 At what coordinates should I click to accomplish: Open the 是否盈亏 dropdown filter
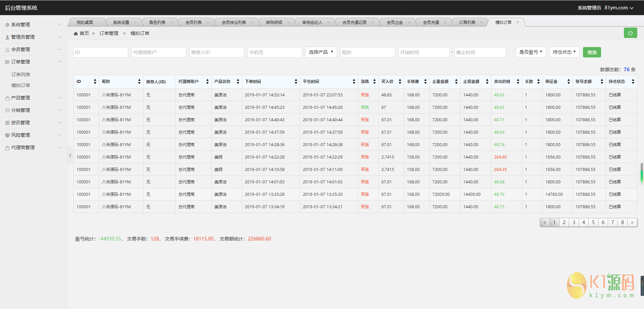531,52
